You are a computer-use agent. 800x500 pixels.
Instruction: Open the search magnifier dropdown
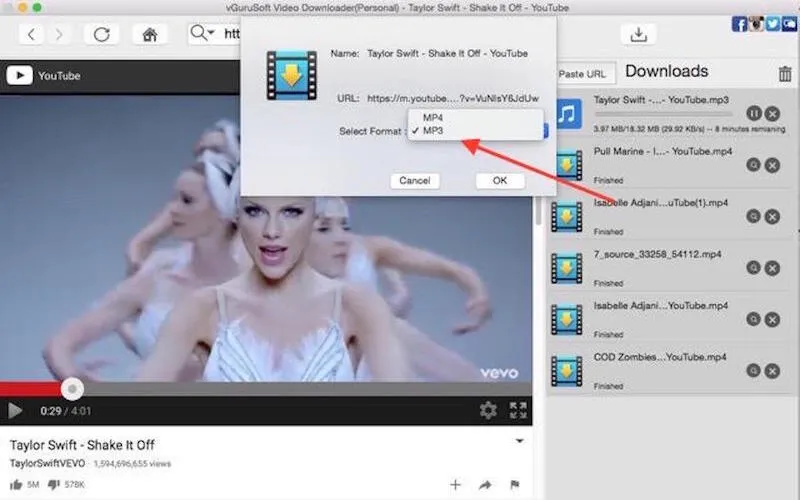202,34
